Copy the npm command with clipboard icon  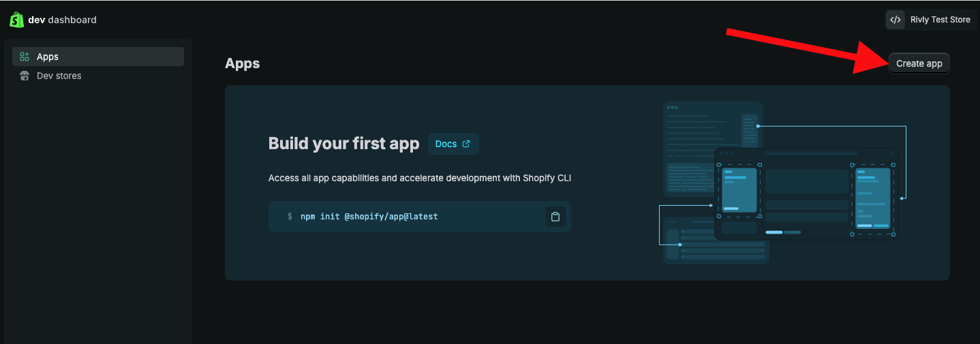coord(555,217)
